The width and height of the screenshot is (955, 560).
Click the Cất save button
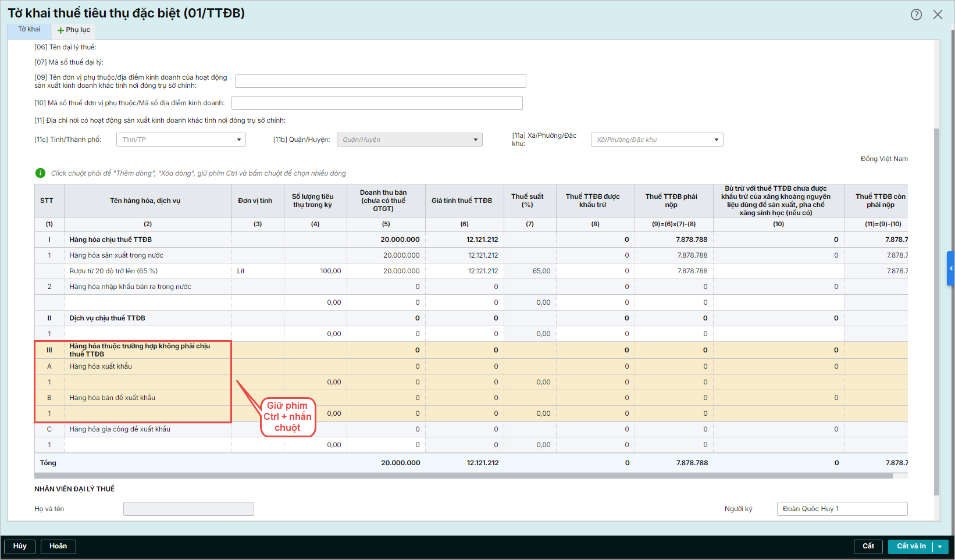868,547
